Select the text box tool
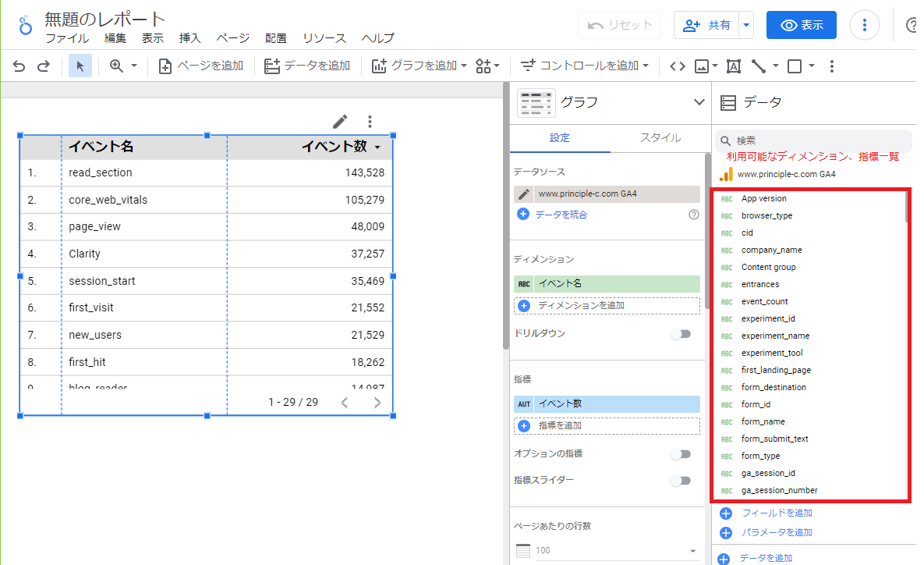The width and height of the screenshot is (924, 565). click(x=733, y=66)
